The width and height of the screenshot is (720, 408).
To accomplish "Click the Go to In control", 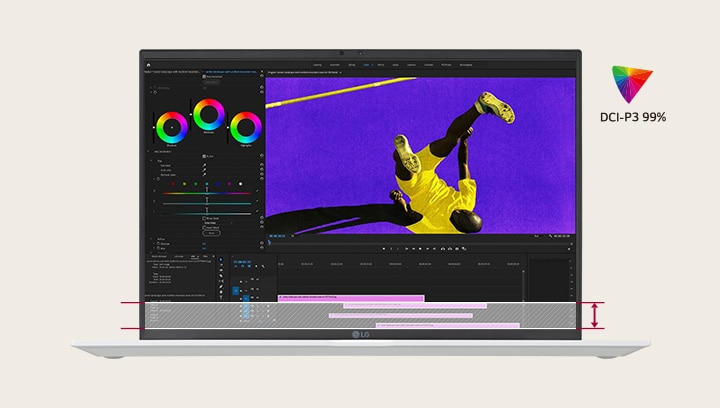I will pos(406,249).
